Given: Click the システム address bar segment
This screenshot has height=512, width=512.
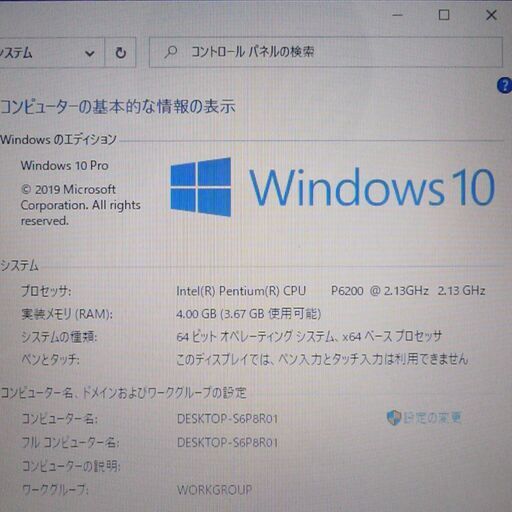Looking at the screenshot, I should [x=16, y=53].
